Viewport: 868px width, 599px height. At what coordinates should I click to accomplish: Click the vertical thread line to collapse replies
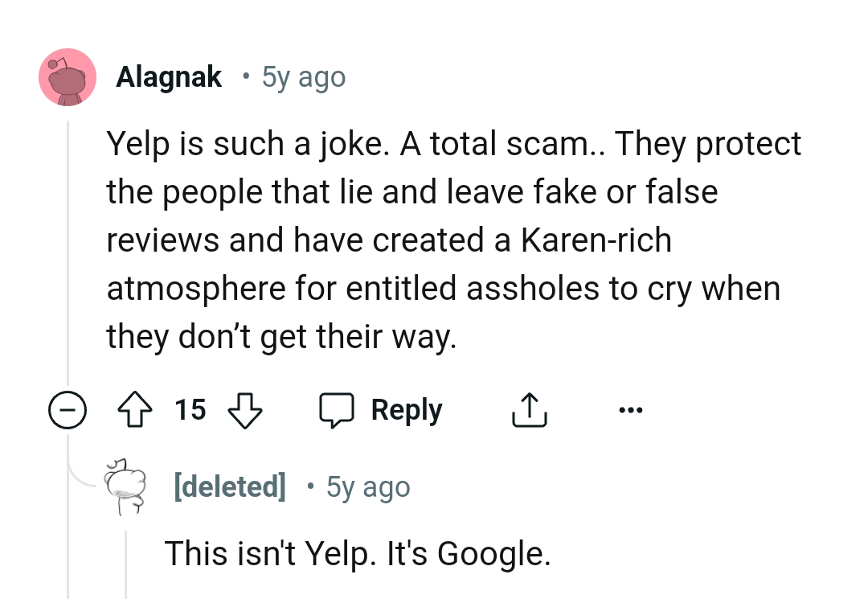pos(68,241)
